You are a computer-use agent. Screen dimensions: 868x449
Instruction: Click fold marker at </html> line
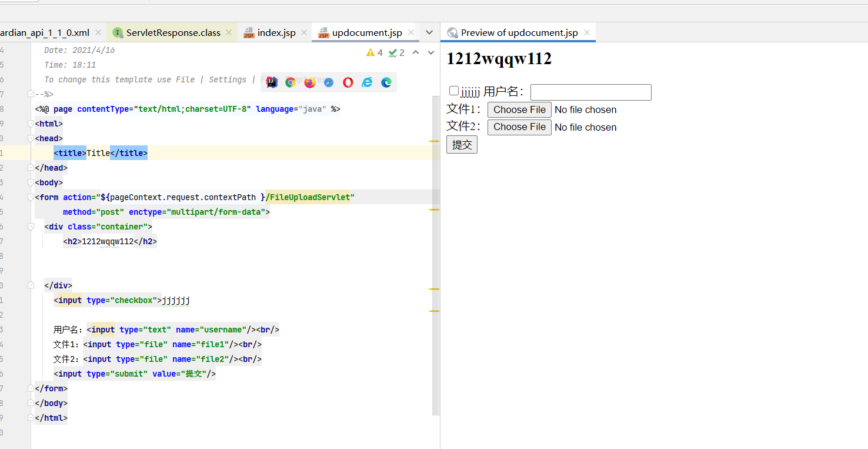[x=31, y=418]
